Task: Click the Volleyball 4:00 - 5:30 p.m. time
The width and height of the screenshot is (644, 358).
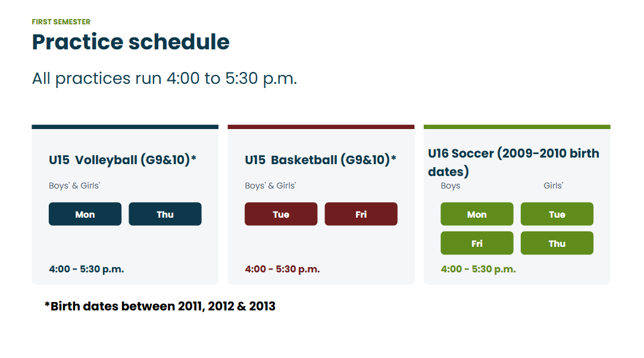Action: [86, 269]
